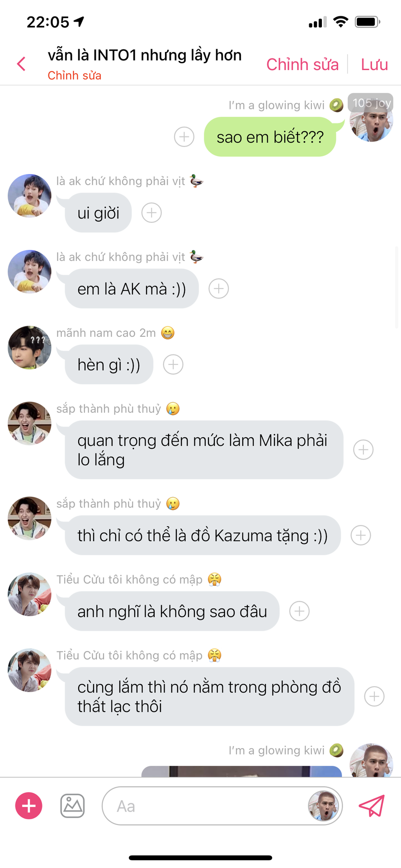Tap the "Chỉnh sửa" button in header
Image resolution: width=401 pixels, height=868 pixels.
tap(302, 64)
